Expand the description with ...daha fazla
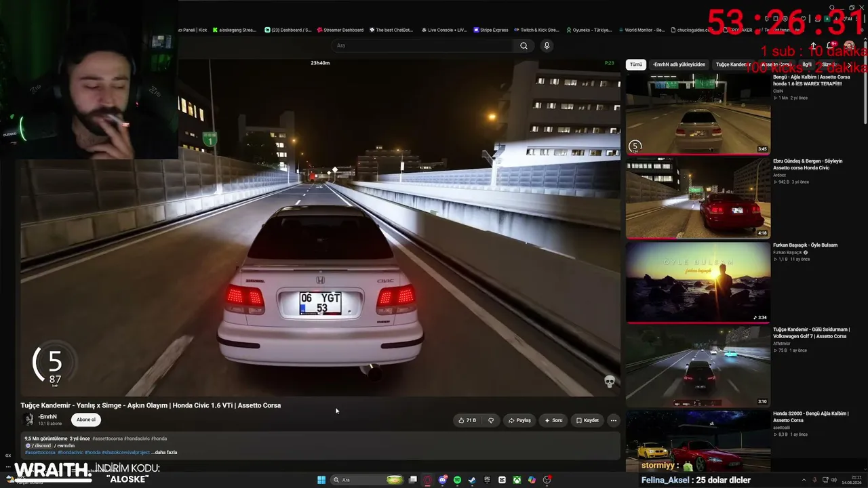This screenshot has width=868, height=488. click(x=164, y=453)
